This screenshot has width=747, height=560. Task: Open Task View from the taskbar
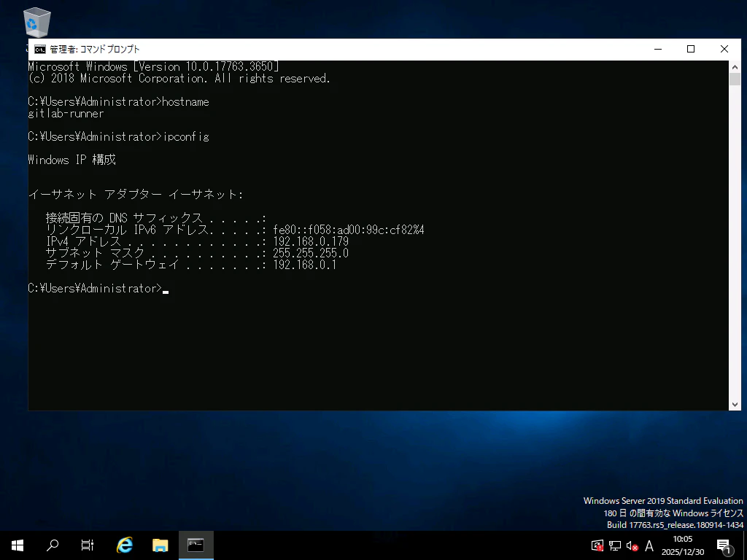point(87,545)
